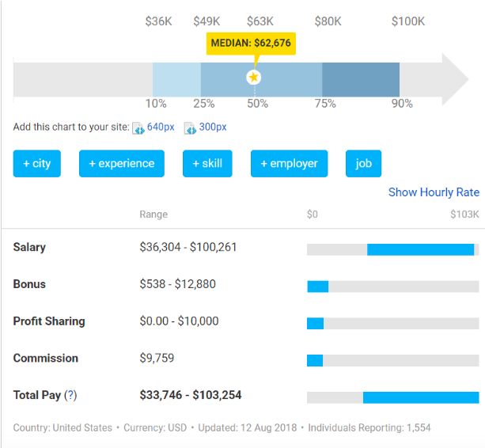Screen dimensions: 485x448
Task: Click the $80K percentile label
Action: pos(328,21)
